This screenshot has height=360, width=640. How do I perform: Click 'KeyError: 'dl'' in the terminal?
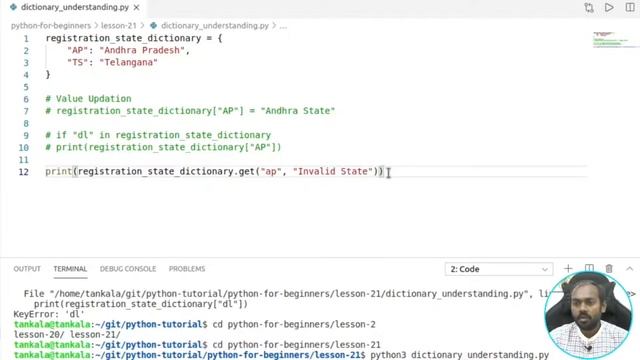pos(49,314)
